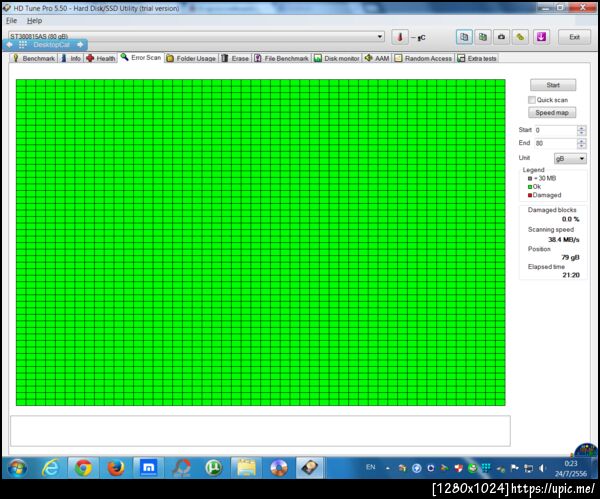The height and width of the screenshot is (499, 600).
Task: Click the thermometer temperature icon
Action: pyautogui.click(x=400, y=37)
